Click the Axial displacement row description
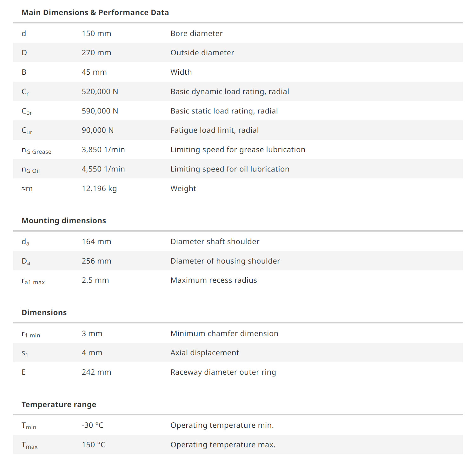The image size is (476, 456). pos(205,353)
